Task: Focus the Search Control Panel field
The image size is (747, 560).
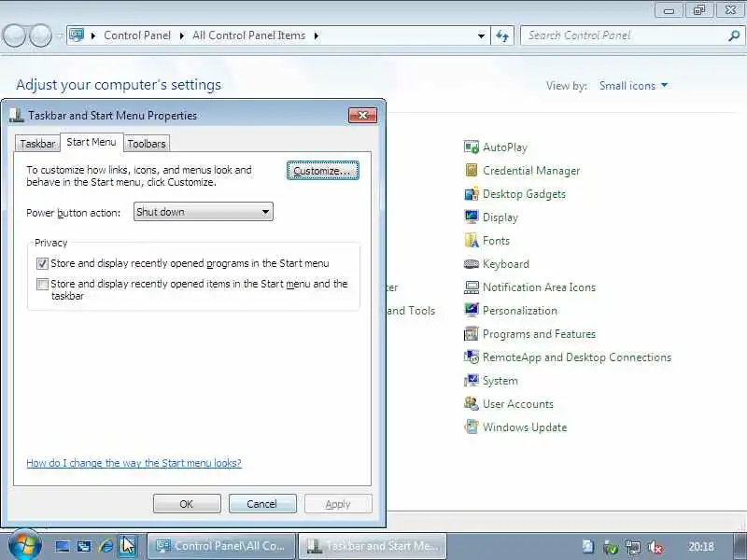Action: pyautogui.click(x=625, y=35)
